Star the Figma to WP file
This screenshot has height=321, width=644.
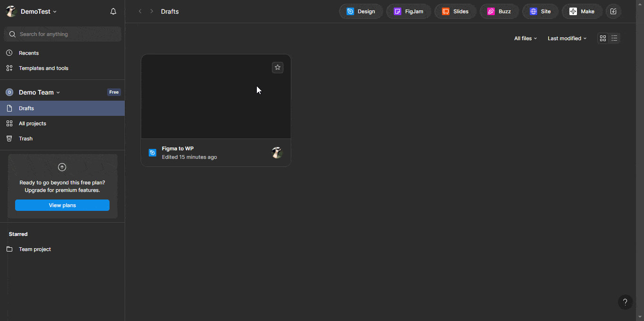click(x=278, y=68)
